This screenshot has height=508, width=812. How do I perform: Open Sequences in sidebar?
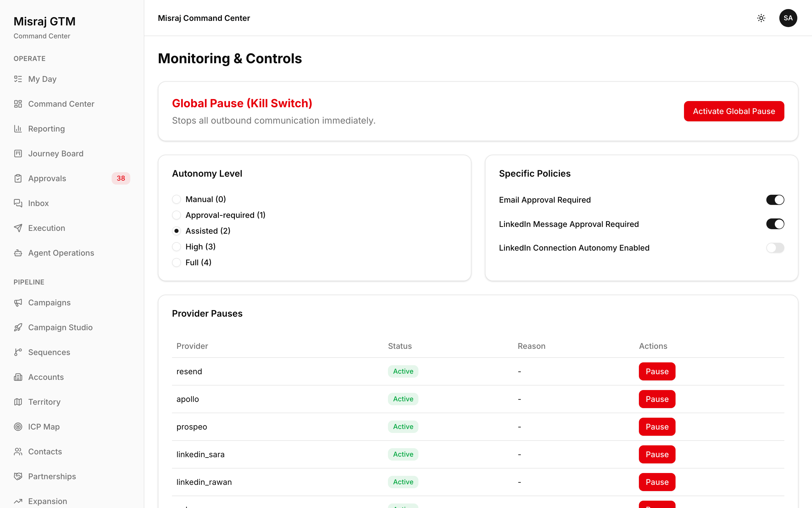72,352
